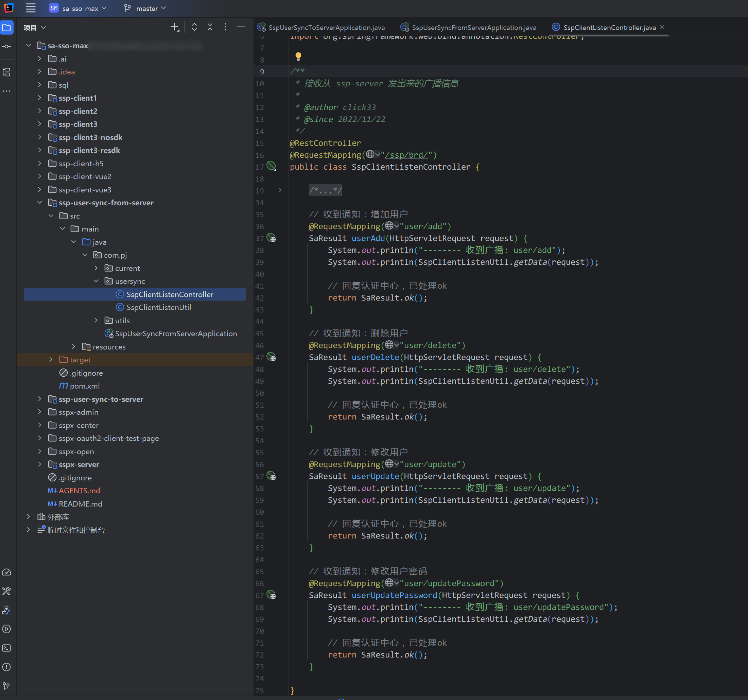Click the endpoint gutter icon for userUpdate
This screenshot has width=748, height=700.
tap(271, 476)
